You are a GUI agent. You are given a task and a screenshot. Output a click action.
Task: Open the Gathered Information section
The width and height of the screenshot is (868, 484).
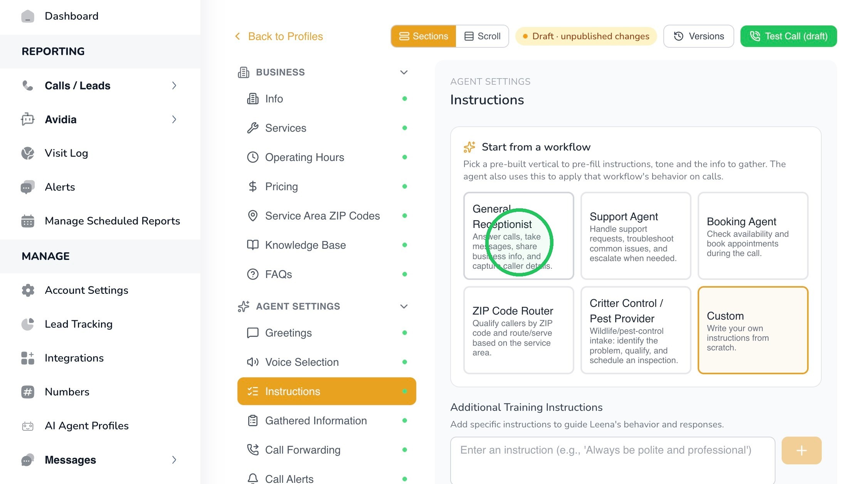pos(326,421)
